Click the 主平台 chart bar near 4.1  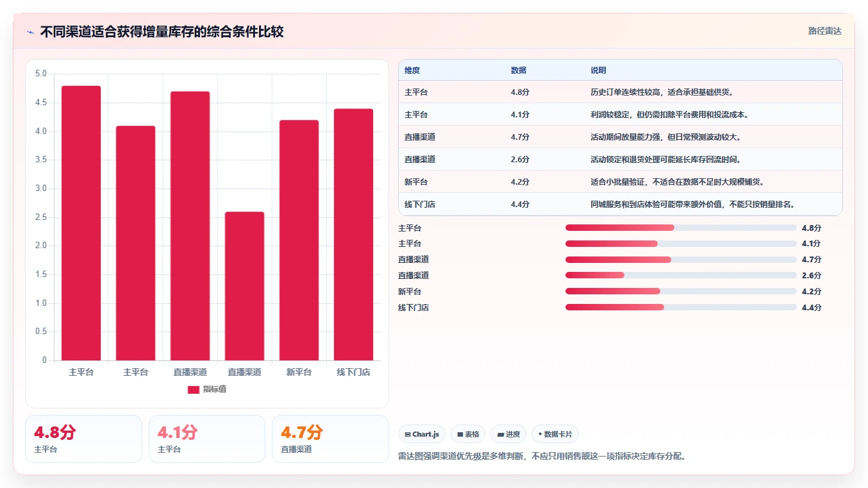pos(136,243)
